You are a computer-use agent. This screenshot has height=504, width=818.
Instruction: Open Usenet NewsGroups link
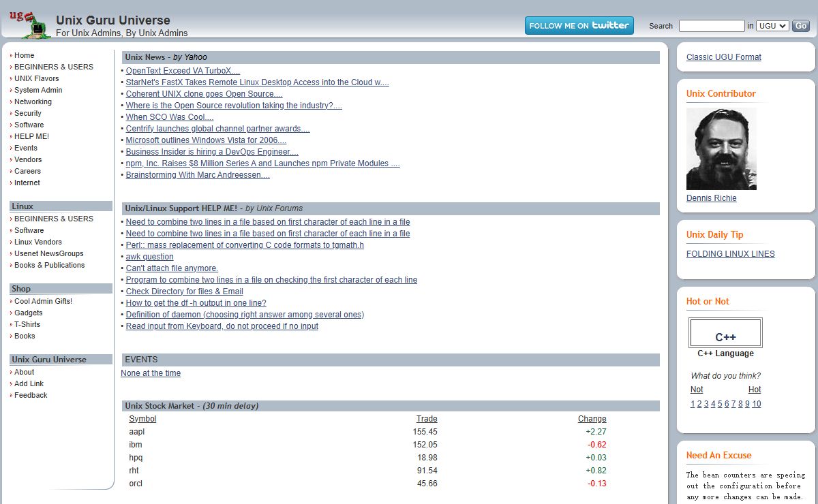click(49, 253)
